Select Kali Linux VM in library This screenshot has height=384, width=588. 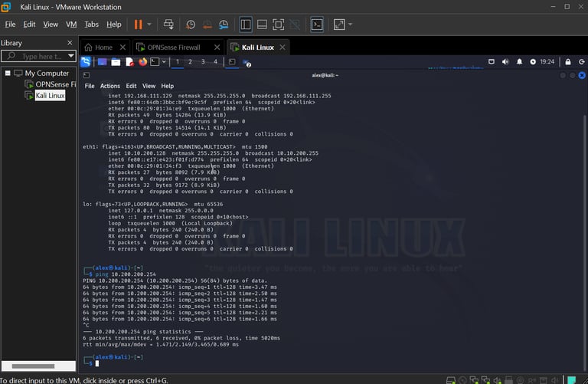coord(51,95)
